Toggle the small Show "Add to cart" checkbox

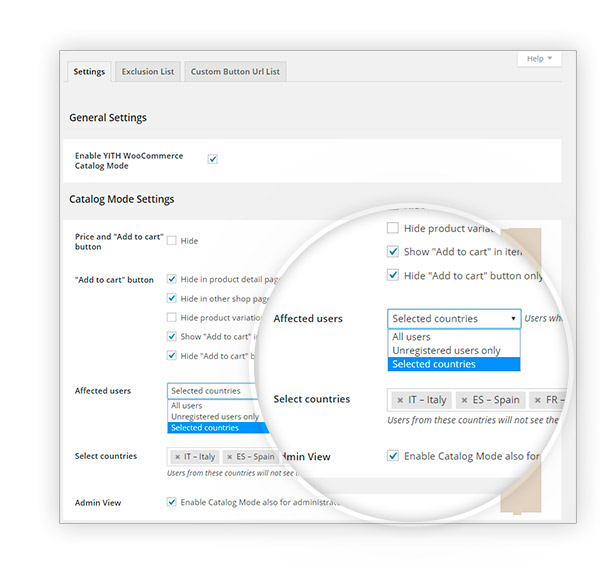pyautogui.click(x=171, y=337)
